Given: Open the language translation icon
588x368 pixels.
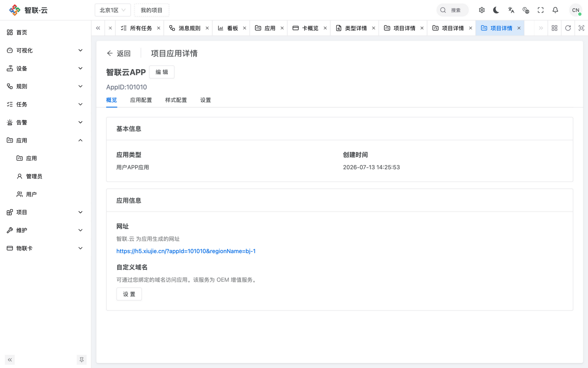Looking at the screenshot, I should coord(511,10).
